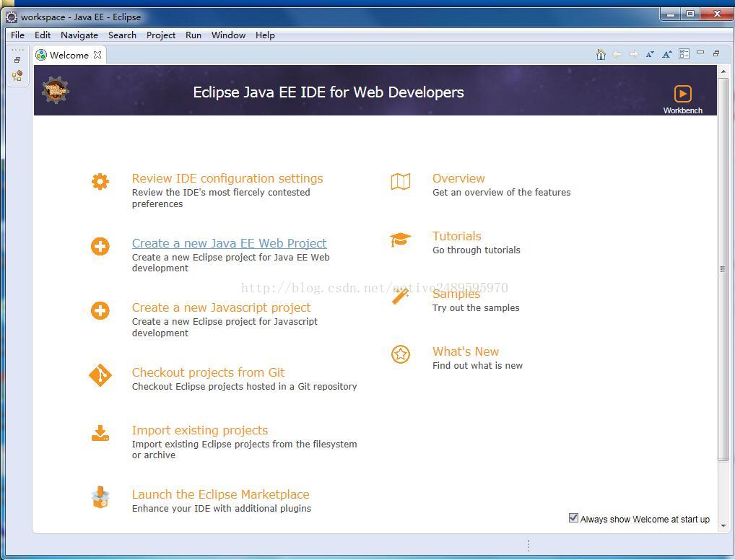The image size is (735, 560).
Task: Open the File menu
Action: click(x=17, y=35)
